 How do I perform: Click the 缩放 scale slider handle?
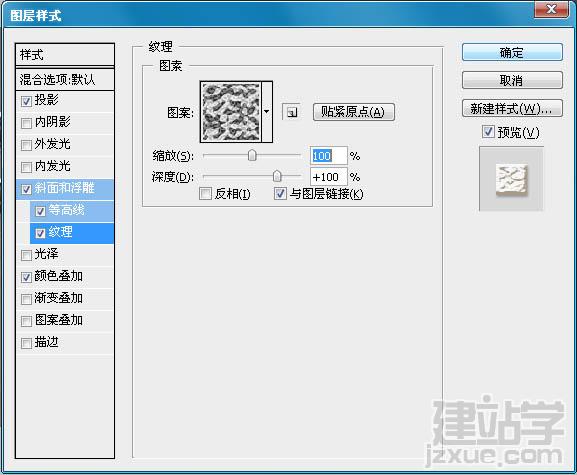coord(252,155)
